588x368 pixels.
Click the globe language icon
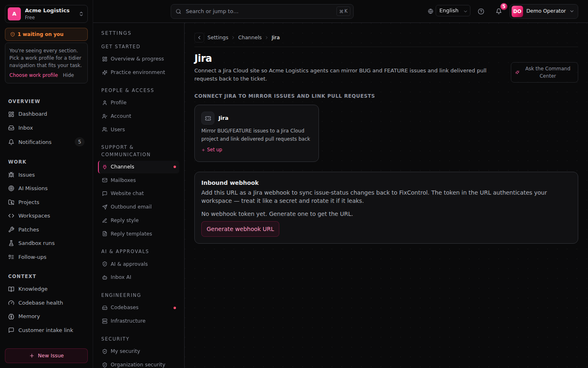pos(430,11)
